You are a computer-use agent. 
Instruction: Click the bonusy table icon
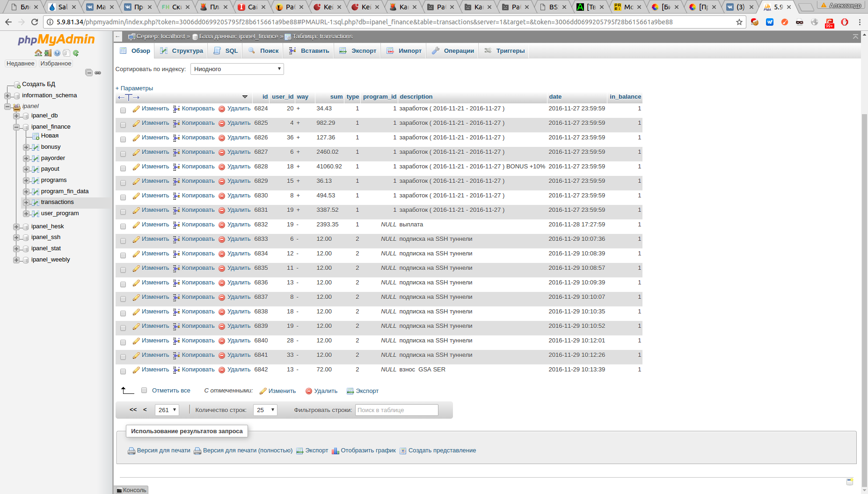pos(36,147)
